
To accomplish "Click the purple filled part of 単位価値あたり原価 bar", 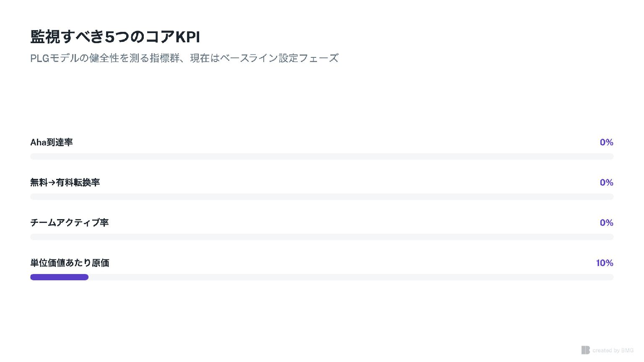I will pos(59,277).
